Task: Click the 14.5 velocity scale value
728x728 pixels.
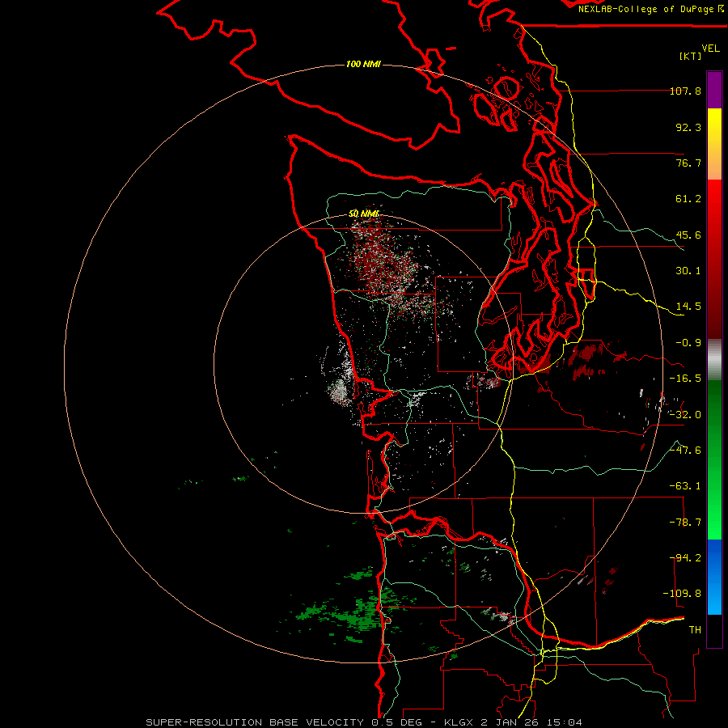Action: 688,307
